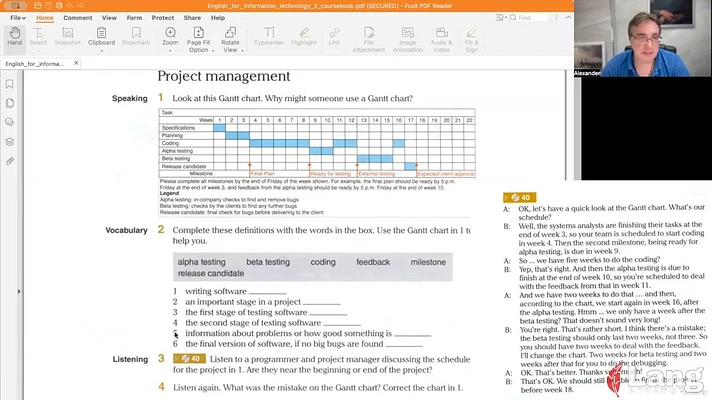Click the Open folder icon in title bar
Screen dimensions: 712x400
click(38, 6)
